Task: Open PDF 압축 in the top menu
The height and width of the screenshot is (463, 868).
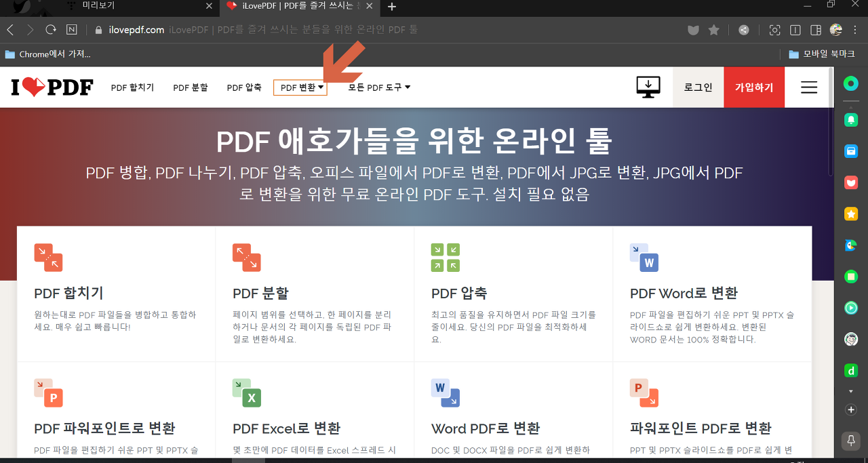Action: 244,87
